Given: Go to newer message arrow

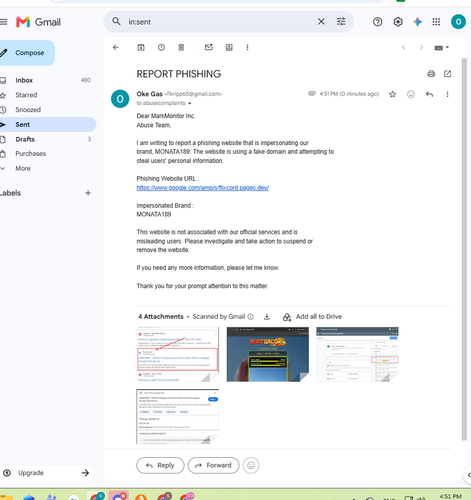Looking at the screenshot, I should (403, 47).
